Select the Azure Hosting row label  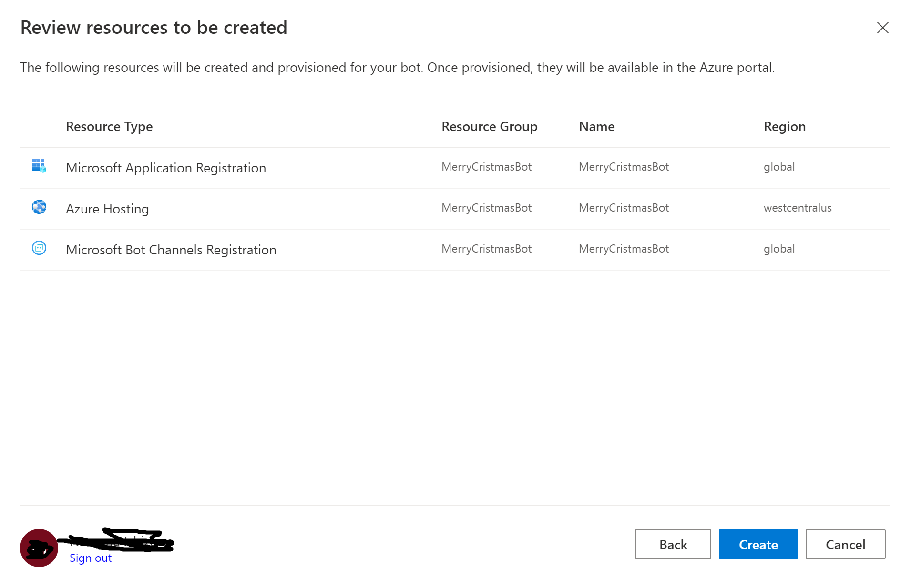(x=107, y=209)
